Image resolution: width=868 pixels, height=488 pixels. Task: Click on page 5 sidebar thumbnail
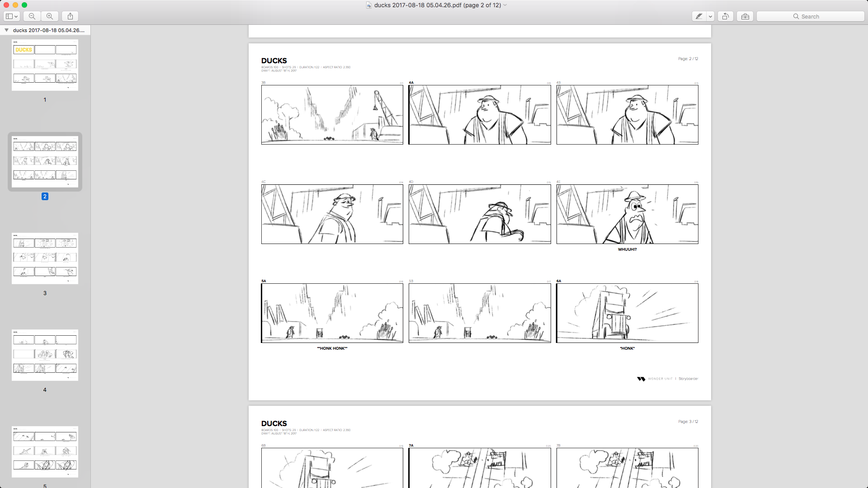tap(45, 452)
